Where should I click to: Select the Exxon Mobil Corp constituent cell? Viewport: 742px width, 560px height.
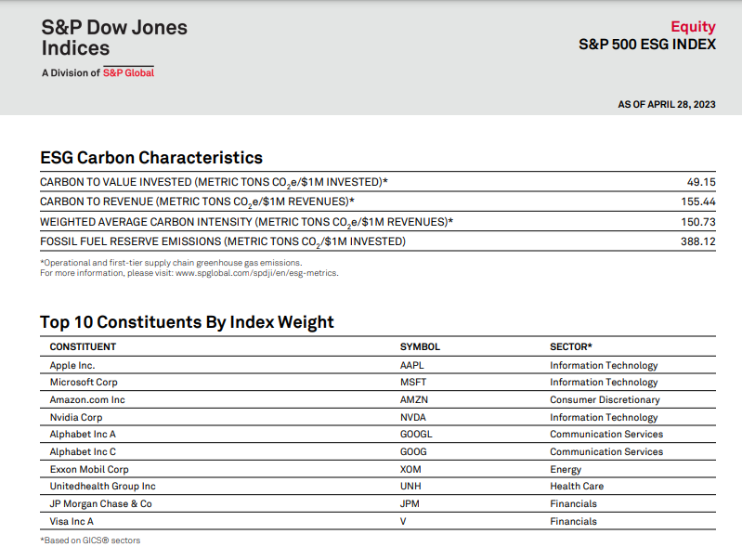pos(89,469)
